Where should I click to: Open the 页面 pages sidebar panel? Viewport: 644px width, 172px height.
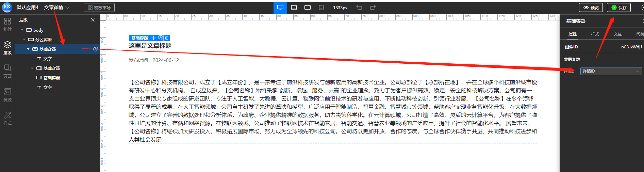tap(7, 72)
